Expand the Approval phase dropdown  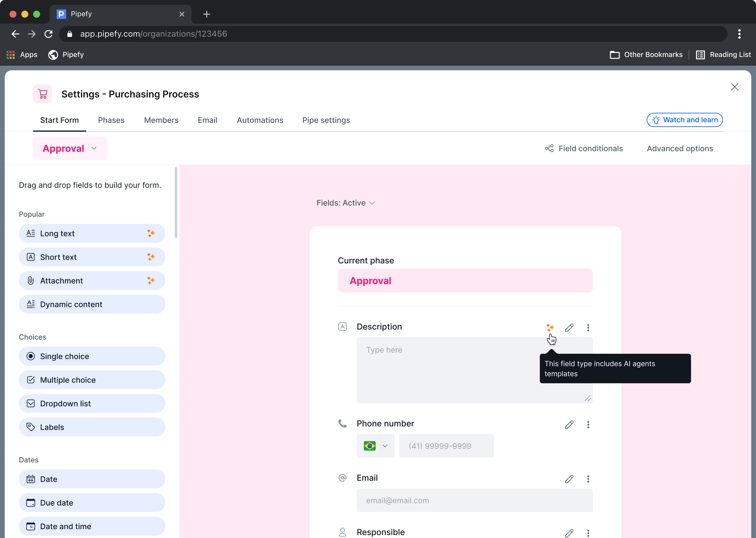point(70,149)
